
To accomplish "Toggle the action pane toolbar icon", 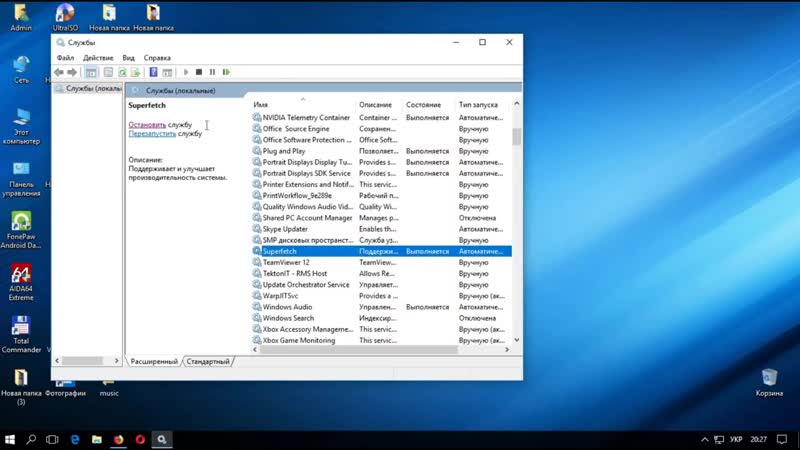I will click(x=167, y=72).
